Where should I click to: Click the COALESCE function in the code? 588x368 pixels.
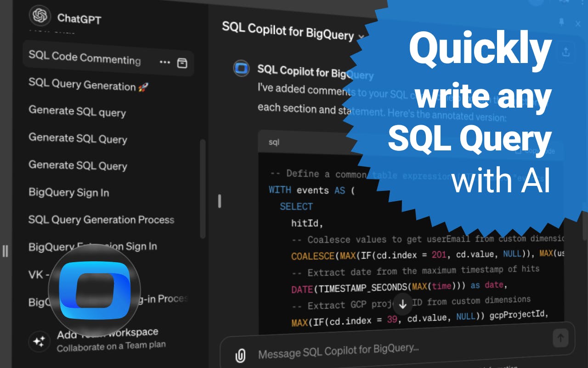(313, 255)
